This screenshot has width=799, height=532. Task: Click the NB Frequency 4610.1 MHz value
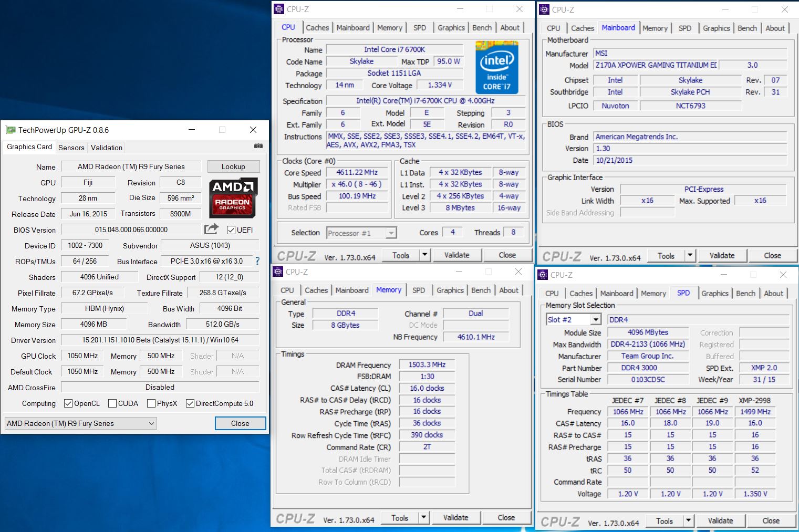pyautogui.click(x=476, y=337)
